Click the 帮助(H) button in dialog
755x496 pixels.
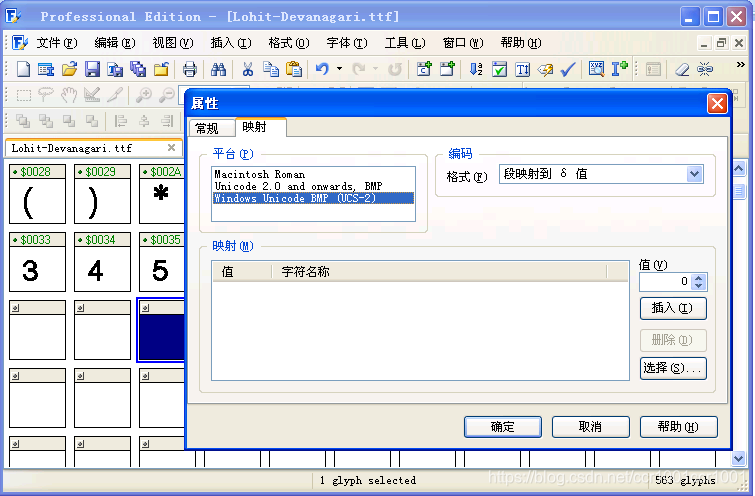click(x=678, y=427)
